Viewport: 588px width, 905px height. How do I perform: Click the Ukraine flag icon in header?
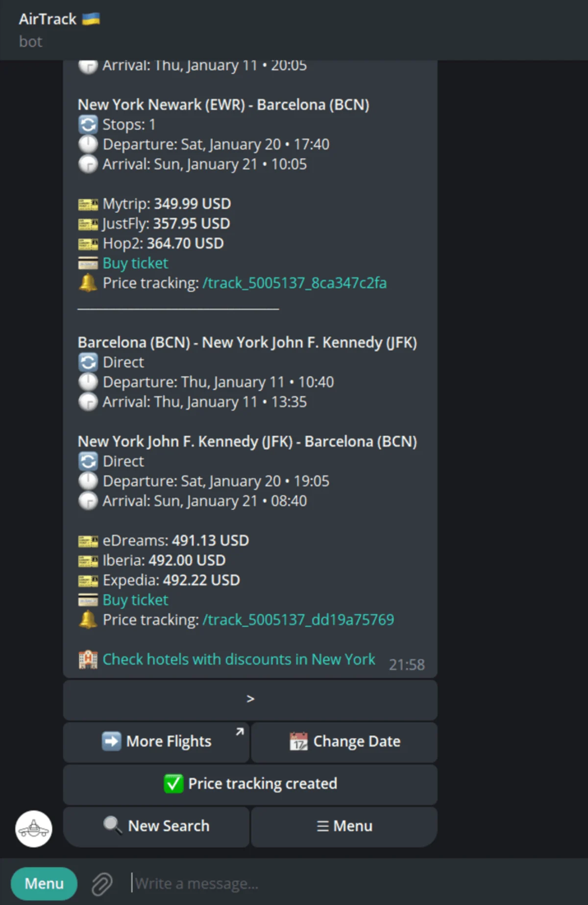(91, 19)
